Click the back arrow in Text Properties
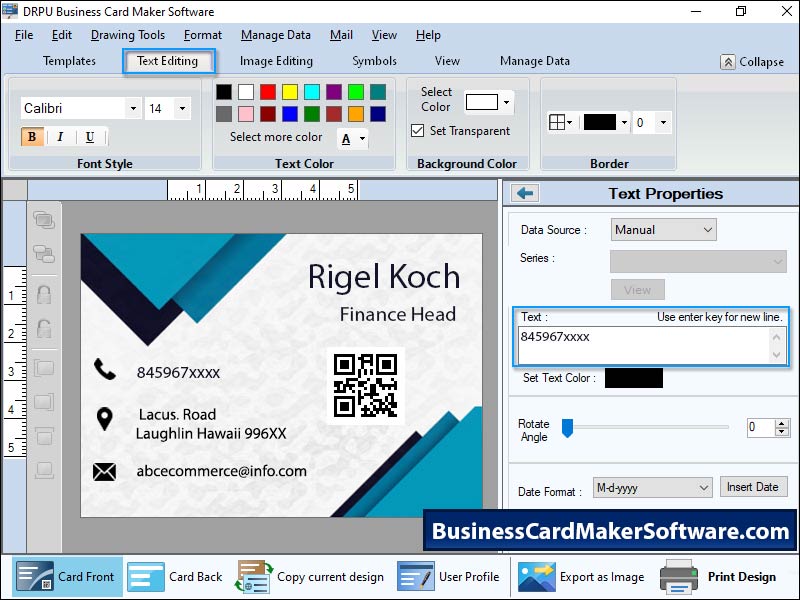 coord(524,194)
